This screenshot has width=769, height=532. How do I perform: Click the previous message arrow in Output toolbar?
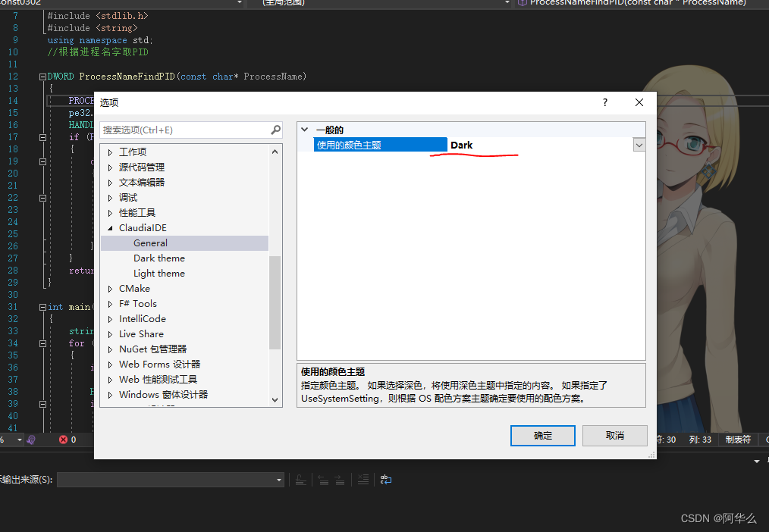pyautogui.click(x=324, y=479)
